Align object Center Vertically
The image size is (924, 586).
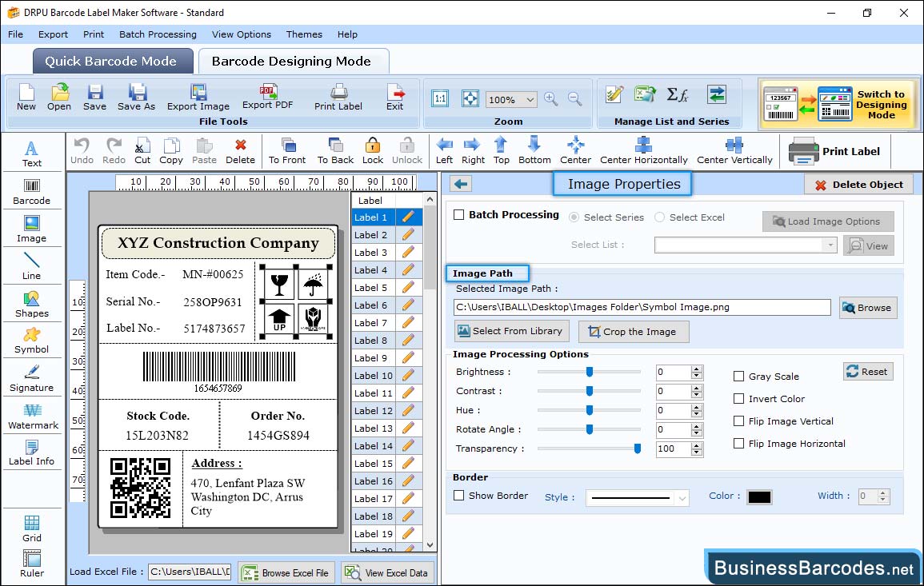point(734,151)
